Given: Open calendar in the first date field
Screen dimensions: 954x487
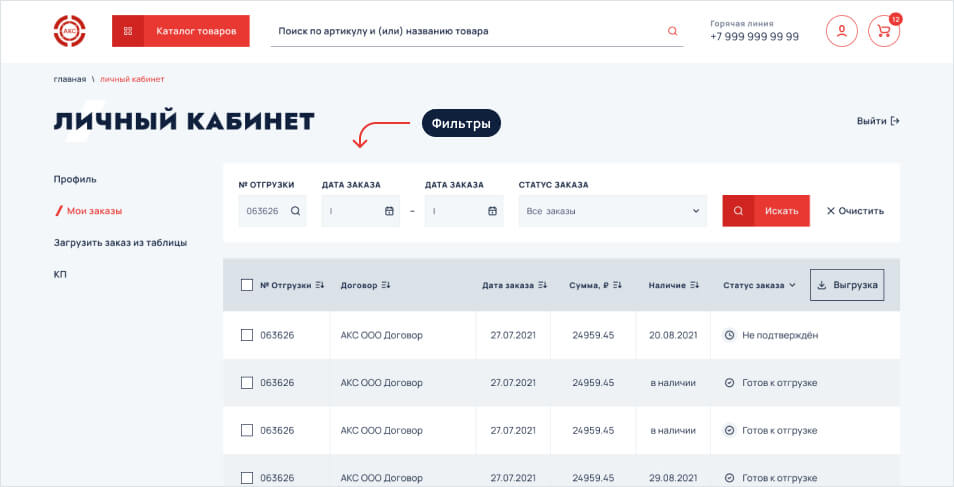Looking at the screenshot, I should (x=389, y=211).
